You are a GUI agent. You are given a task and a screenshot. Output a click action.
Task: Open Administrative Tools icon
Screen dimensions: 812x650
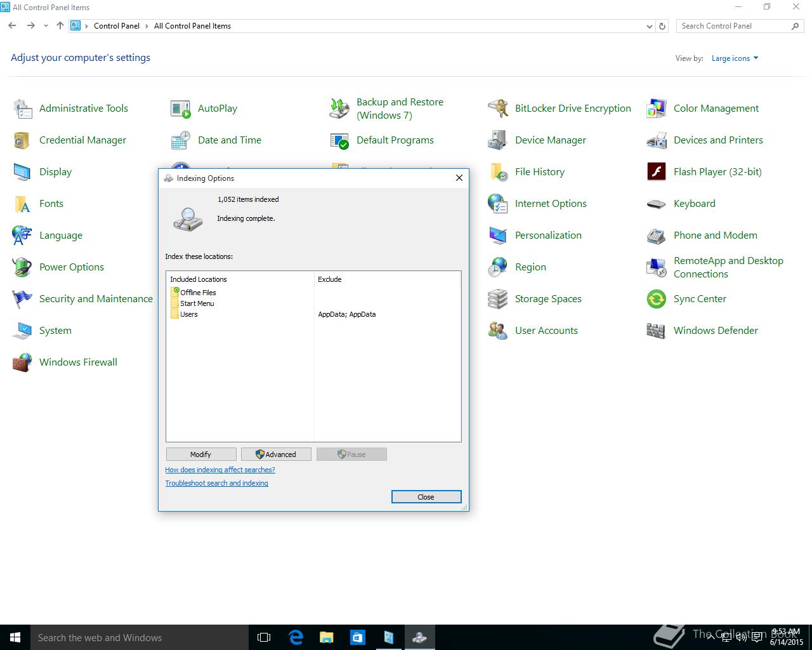point(22,109)
